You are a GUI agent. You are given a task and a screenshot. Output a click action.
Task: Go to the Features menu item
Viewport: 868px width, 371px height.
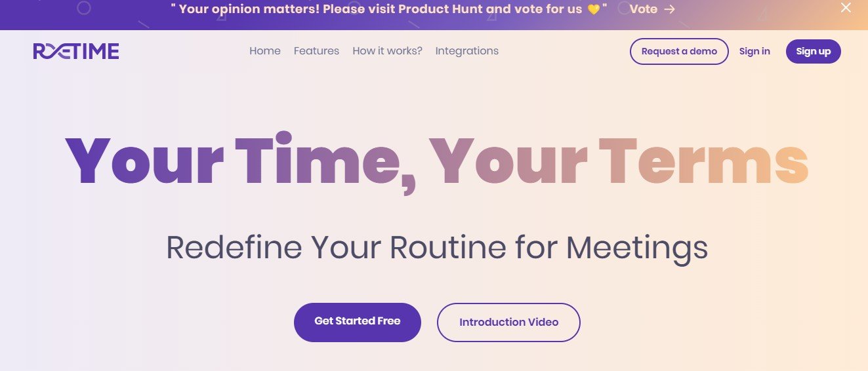[x=316, y=51]
